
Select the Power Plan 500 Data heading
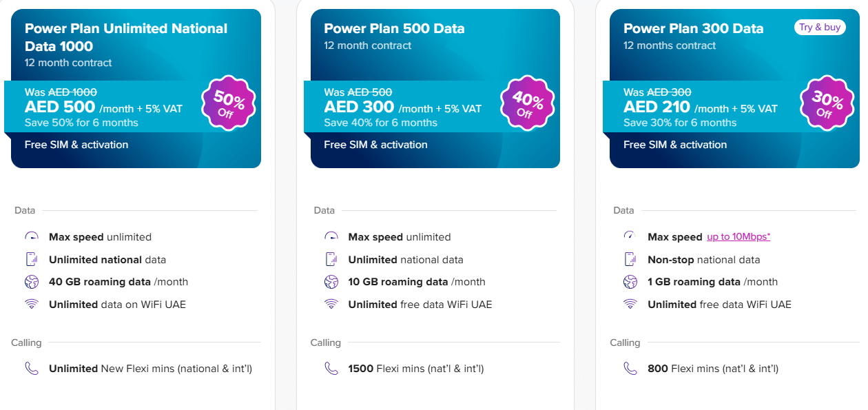coord(394,28)
